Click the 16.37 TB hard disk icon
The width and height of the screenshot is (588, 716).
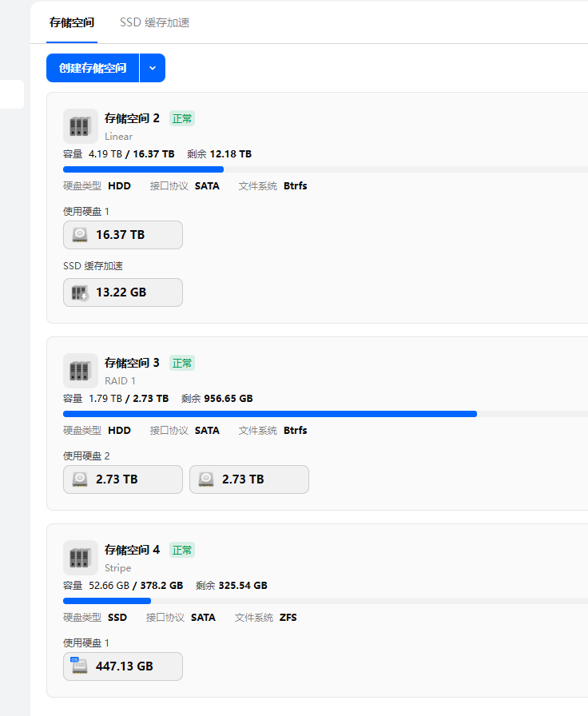click(80, 235)
